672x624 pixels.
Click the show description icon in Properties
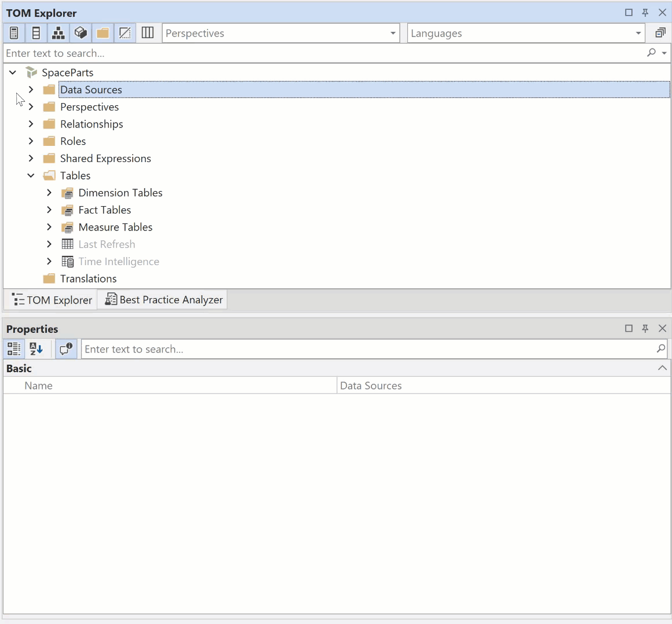pos(66,349)
